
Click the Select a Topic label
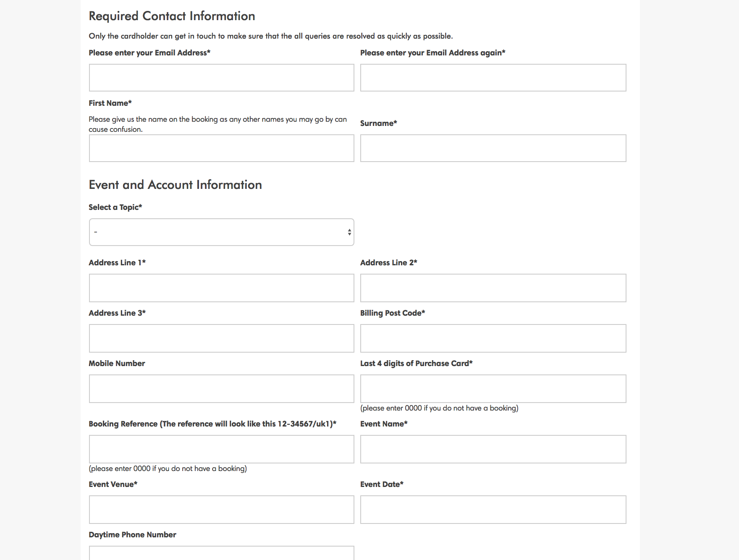[115, 207]
